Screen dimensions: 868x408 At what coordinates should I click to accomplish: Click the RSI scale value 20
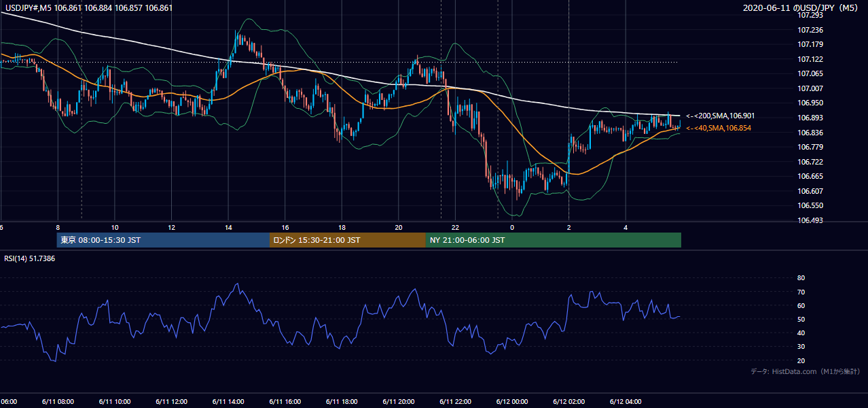pos(801,360)
